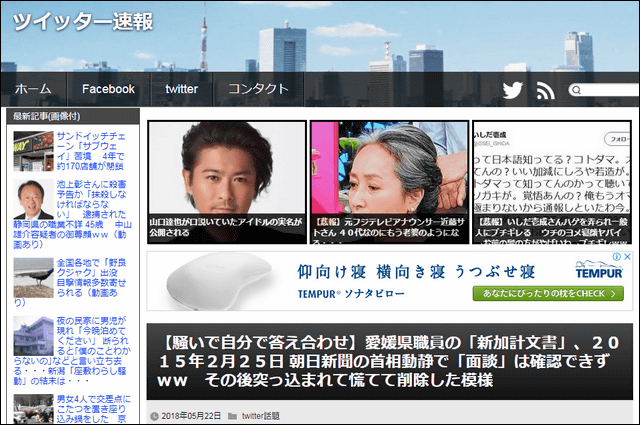Open the 山口達也 featured article thumbnail
This screenshot has height=425, width=640.
pyautogui.click(x=227, y=182)
